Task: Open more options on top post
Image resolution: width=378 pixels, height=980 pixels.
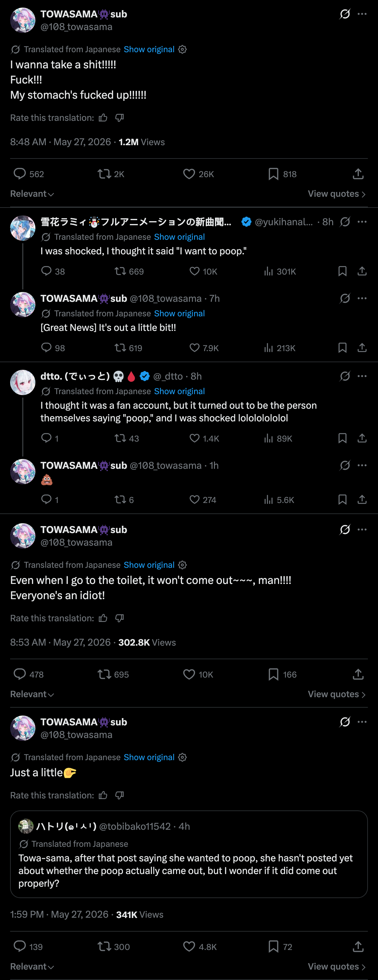Action: click(x=362, y=14)
